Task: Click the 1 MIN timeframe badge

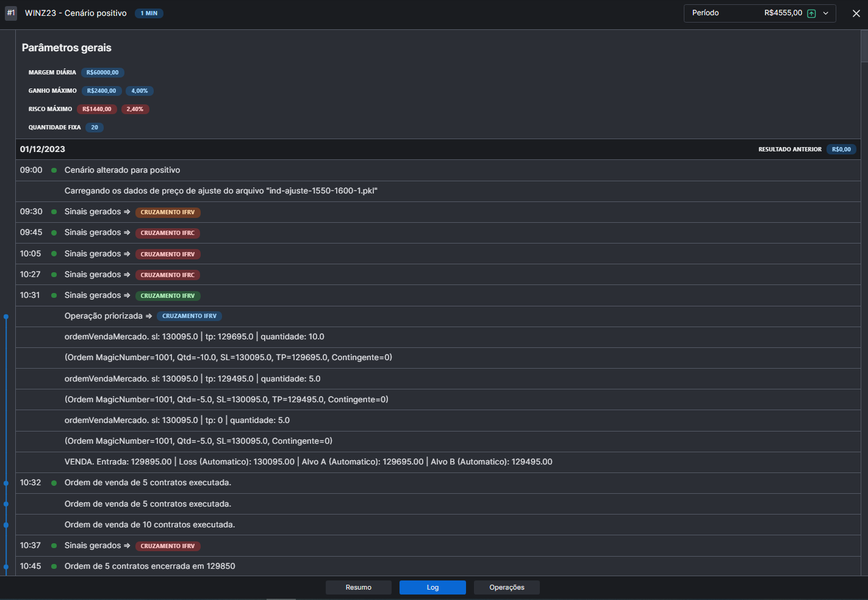Action: click(x=149, y=13)
